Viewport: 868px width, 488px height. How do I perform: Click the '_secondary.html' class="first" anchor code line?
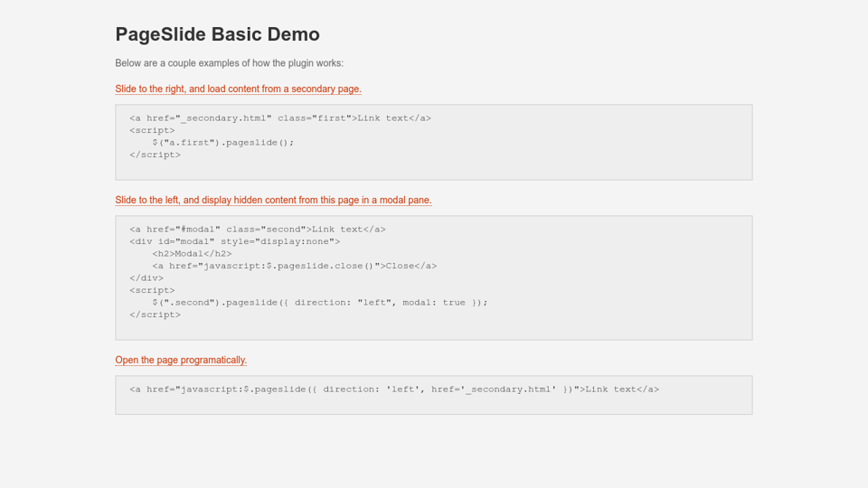(x=280, y=118)
